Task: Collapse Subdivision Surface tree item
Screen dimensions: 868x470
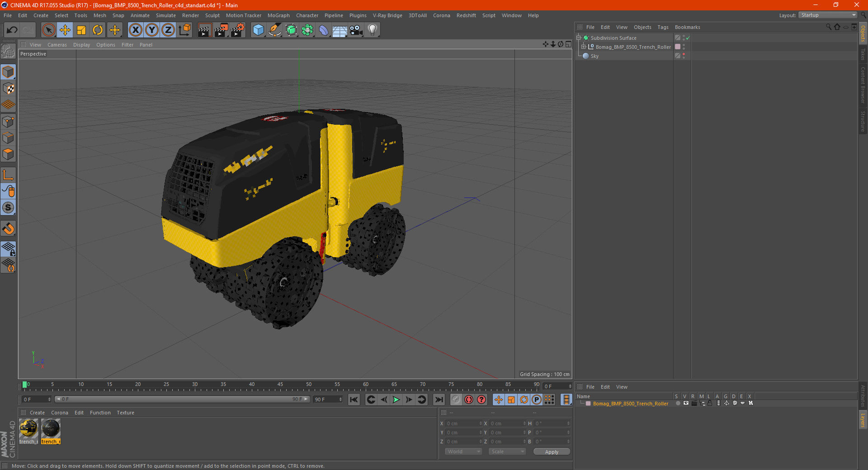Action: 579,38
